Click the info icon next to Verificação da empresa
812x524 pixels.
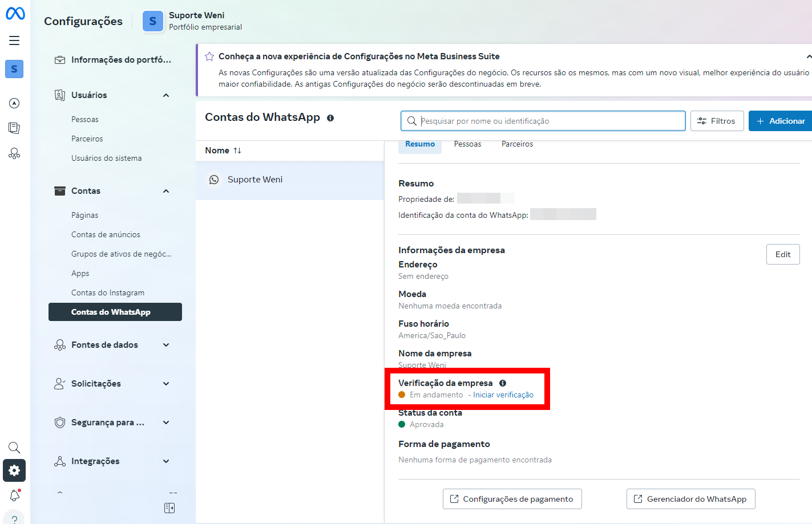pos(503,383)
